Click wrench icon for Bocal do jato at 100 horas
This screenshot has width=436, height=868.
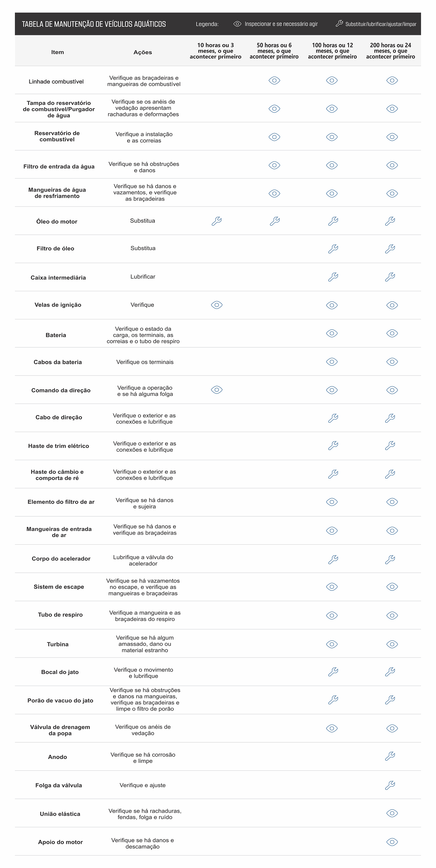point(333,672)
